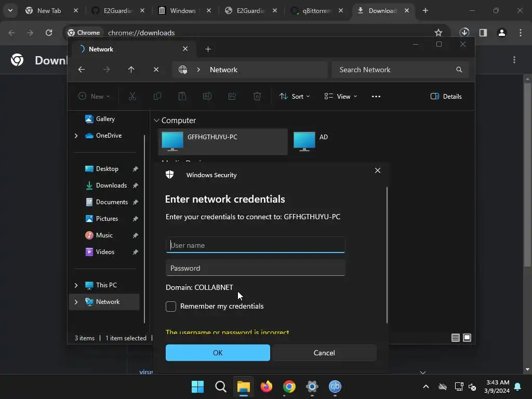The width and height of the screenshot is (532, 399).
Task: Open the Videos quick access folder
Action: [105, 252]
